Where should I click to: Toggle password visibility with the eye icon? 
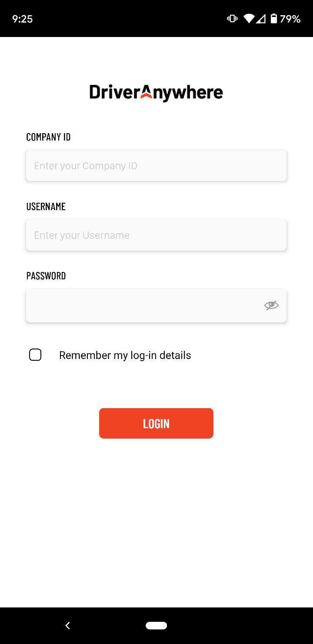click(x=271, y=305)
